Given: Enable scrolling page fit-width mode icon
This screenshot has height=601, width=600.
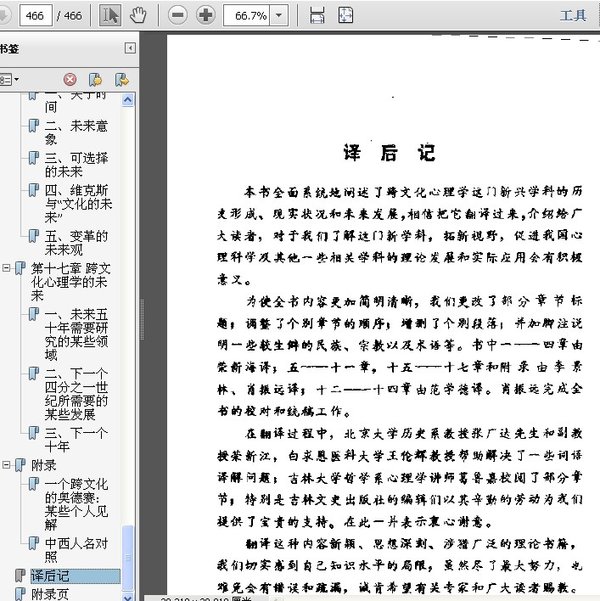Looking at the screenshot, I should [317, 15].
